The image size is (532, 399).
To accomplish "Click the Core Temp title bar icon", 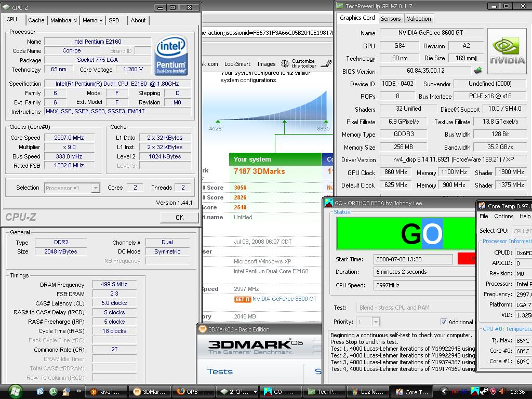I will (x=482, y=206).
